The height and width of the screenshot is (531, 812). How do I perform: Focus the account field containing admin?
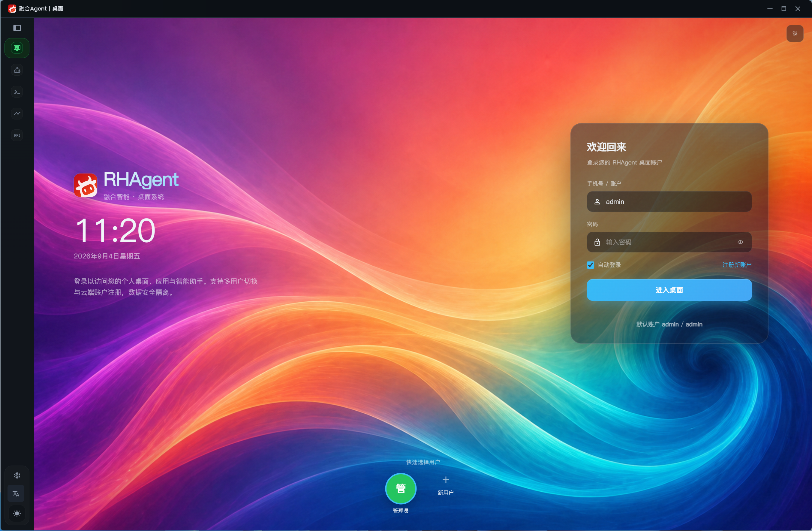(669, 202)
